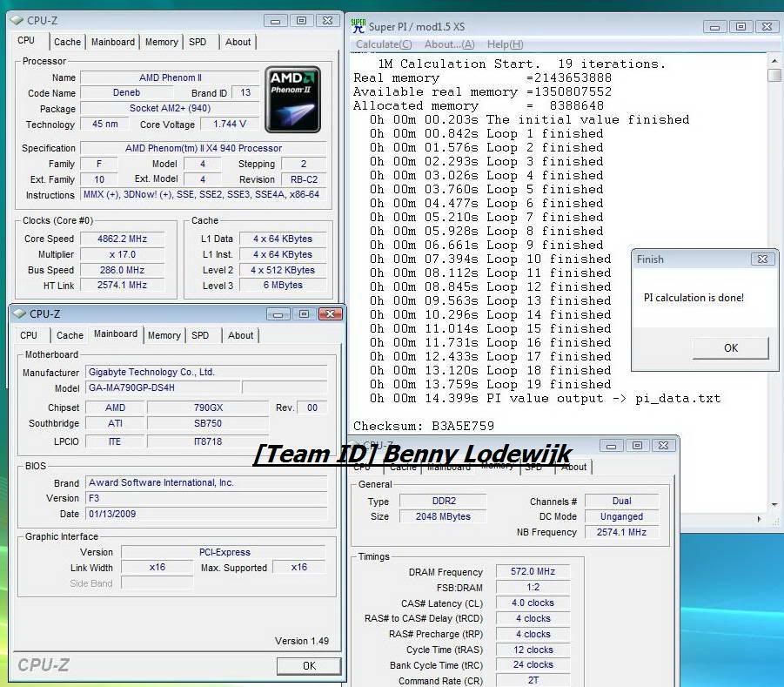
Task: Close the Finish dialog
Action: pyautogui.click(x=762, y=259)
